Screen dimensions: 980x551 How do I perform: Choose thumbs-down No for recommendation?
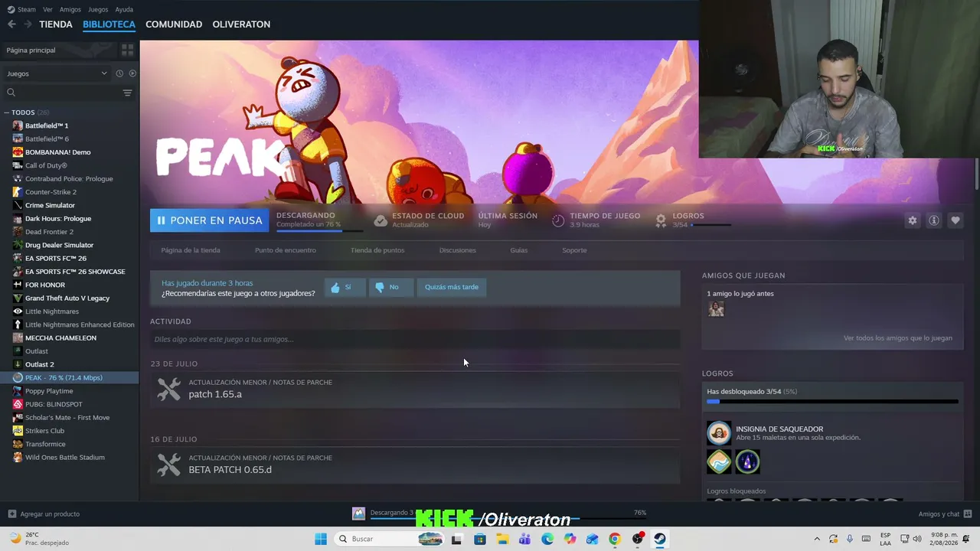pos(390,287)
